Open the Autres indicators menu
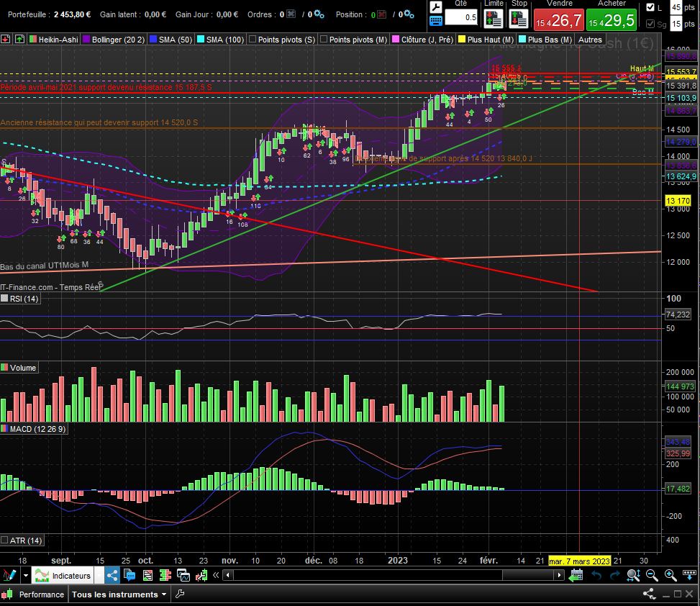The height and width of the screenshot is (606, 700). [x=590, y=40]
